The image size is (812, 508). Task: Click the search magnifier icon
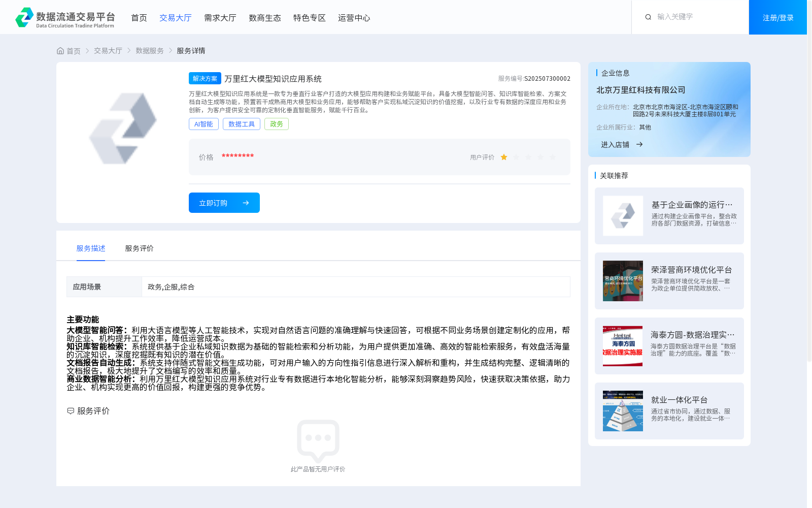pos(648,17)
